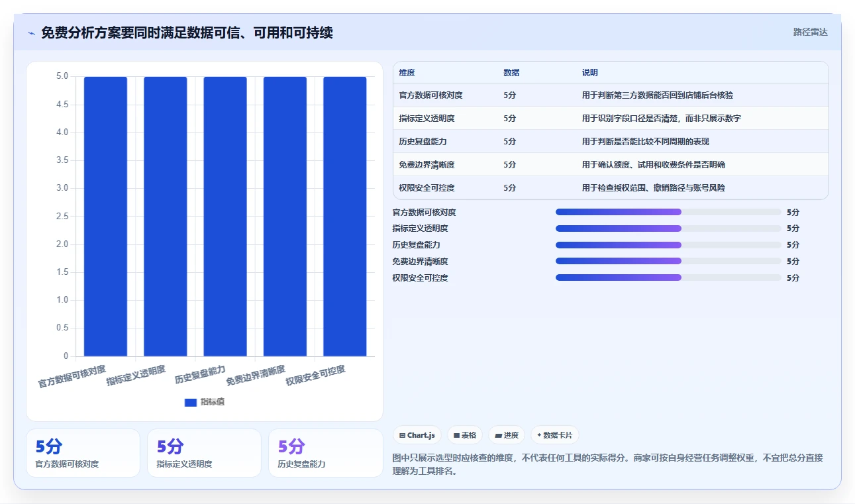This screenshot has height=504, width=855.
Task: Click the 5分 cell in the 历史复盘能力 table row
Action: click(x=509, y=142)
